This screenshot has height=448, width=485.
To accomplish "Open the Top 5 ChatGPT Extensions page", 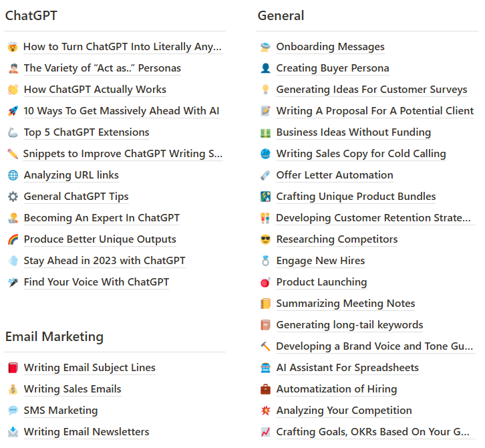I will tap(86, 132).
